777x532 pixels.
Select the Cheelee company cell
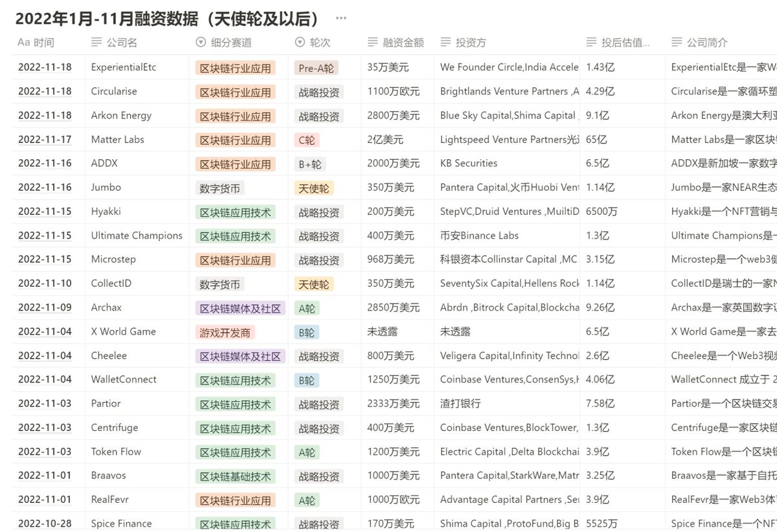tap(109, 355)
